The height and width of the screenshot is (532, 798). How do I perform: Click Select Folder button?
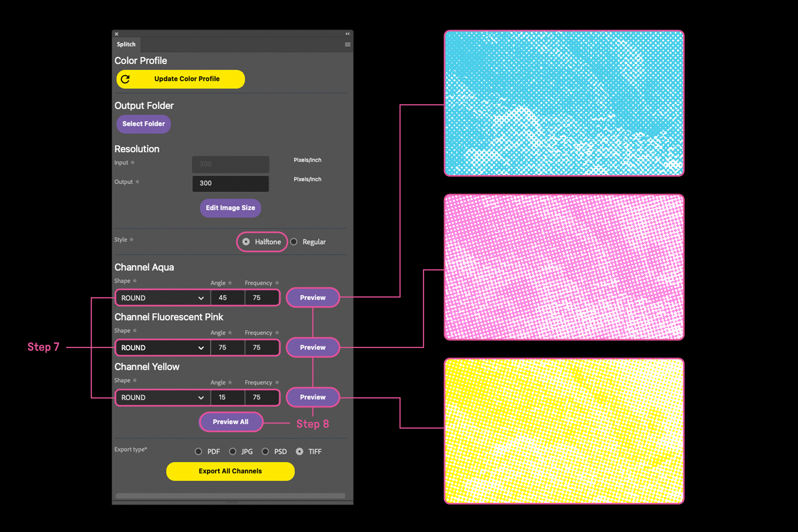pos(144,124)
